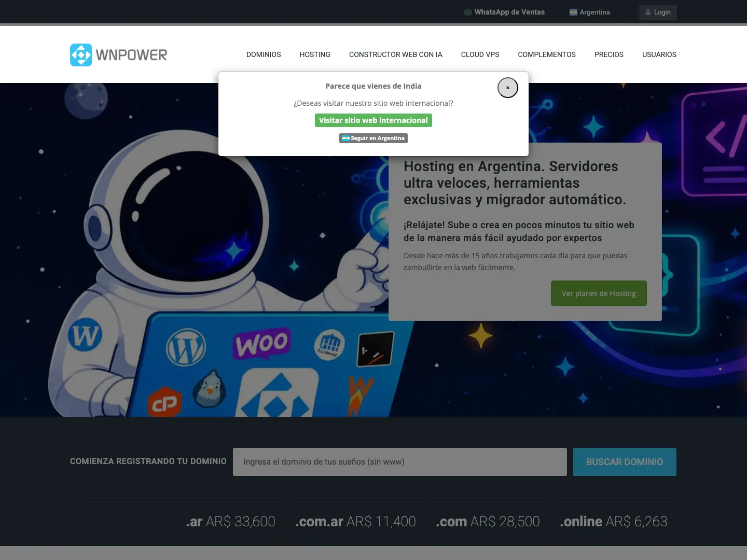Screen dimensions: 747x560
Task: Open the Argentina country selector
Action: [x=590, y=12]
